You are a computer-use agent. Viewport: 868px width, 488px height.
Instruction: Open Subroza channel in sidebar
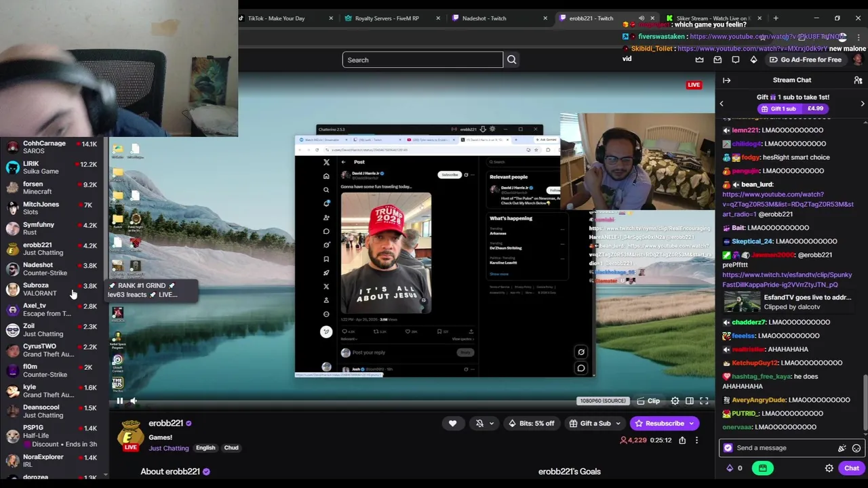(x=53, y=289)
